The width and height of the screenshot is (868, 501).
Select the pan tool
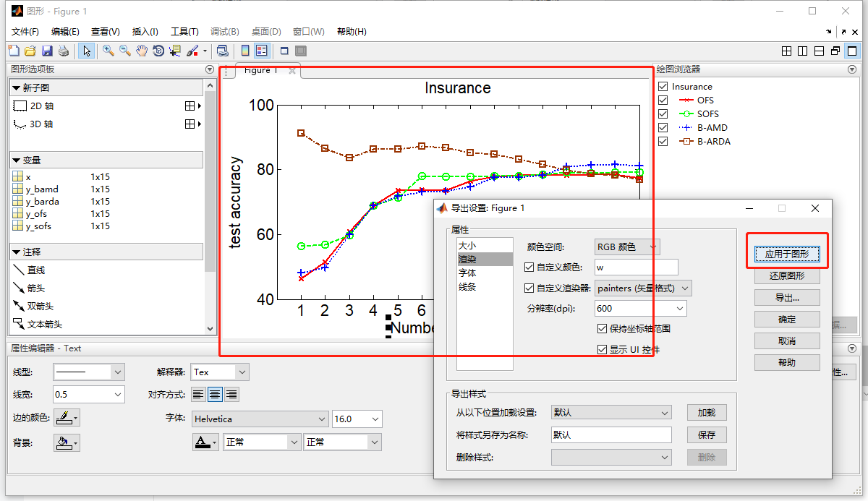[142, 51]
